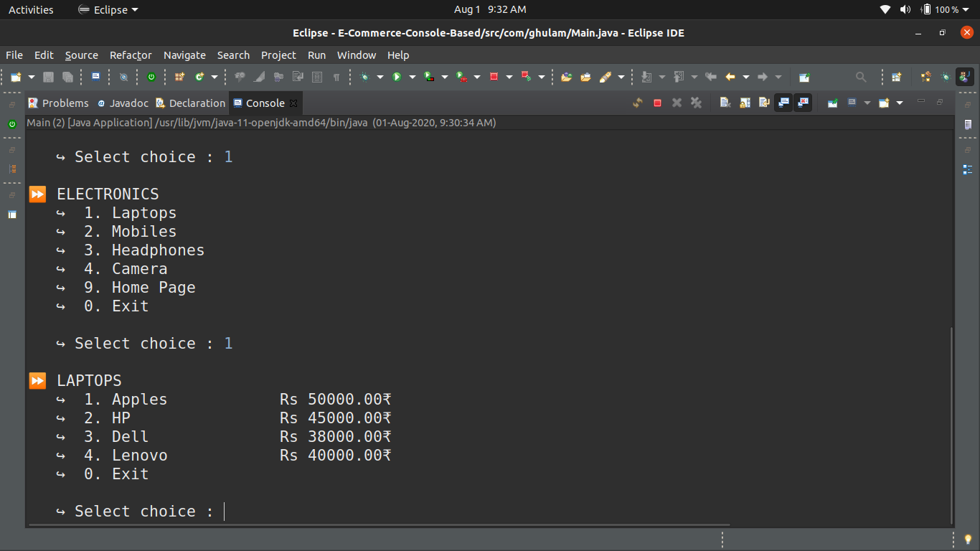Click Remove All Terminated Launches double-X icon
The image size is (980, 551).
[x=696, y=103]
